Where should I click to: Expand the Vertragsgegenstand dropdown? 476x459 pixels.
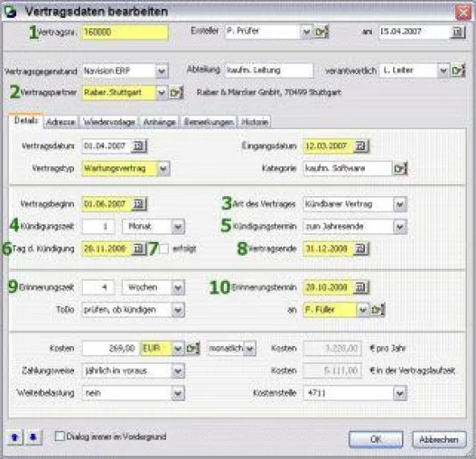(x=162, y=71)
